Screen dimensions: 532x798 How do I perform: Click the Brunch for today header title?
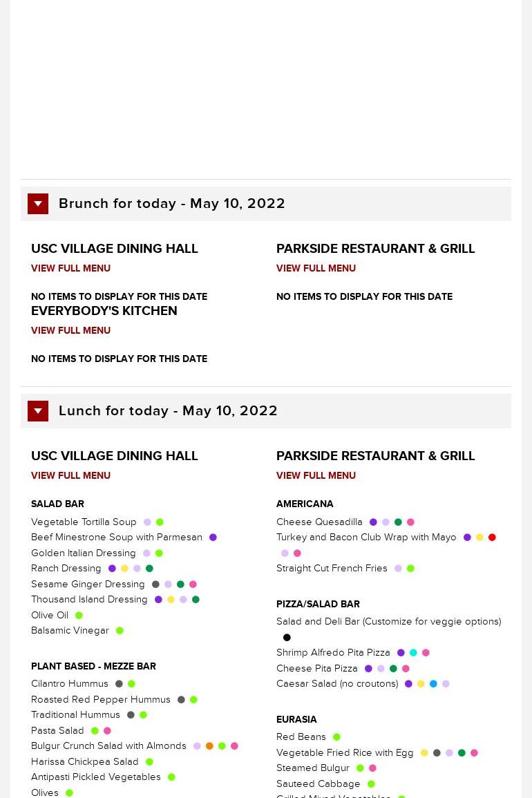tap(171, 204)
